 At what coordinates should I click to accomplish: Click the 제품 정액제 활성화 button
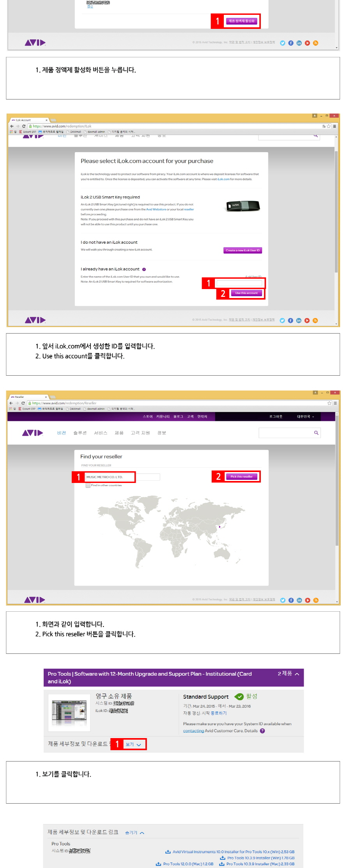[x=242, y=21]
